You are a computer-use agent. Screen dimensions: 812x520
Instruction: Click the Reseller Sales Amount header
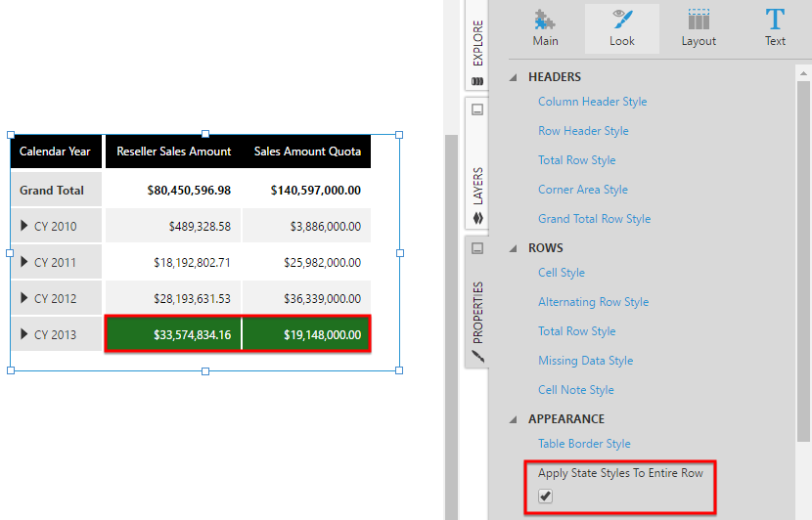coord(173,152)
